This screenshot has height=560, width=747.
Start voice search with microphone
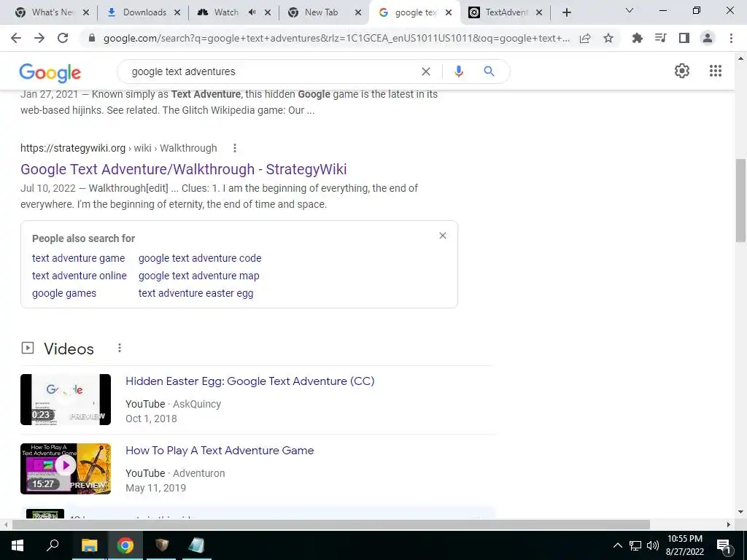458,71
